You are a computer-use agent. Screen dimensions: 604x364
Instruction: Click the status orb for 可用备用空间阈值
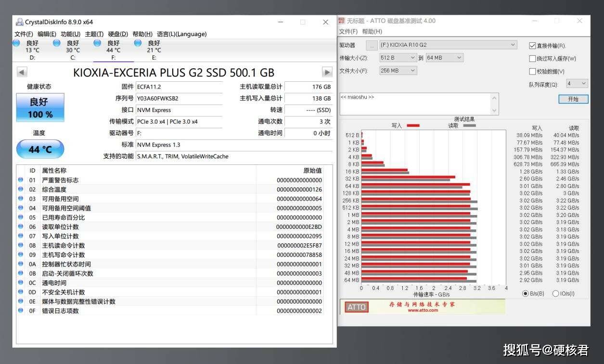tap(21, 208)
